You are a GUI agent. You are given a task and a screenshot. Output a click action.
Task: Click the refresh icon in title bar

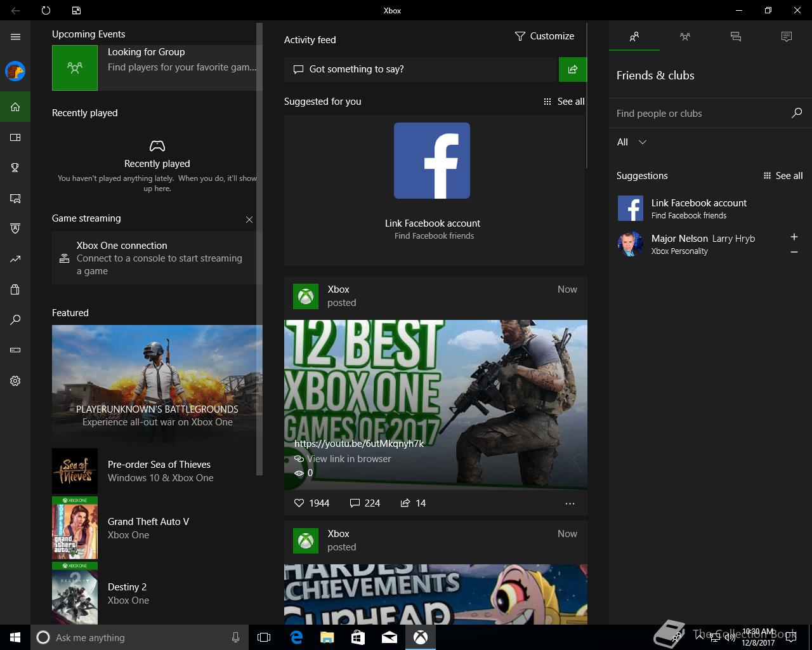(46, 10)
